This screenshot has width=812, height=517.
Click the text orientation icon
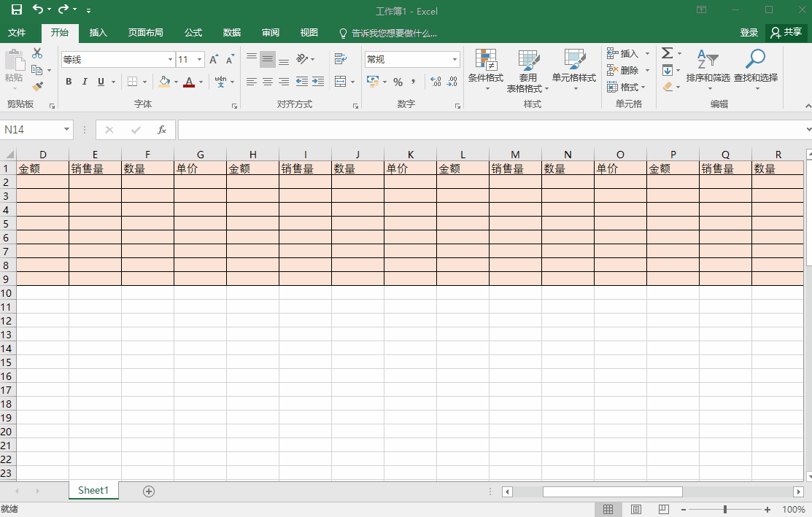(x=303, y=59)
